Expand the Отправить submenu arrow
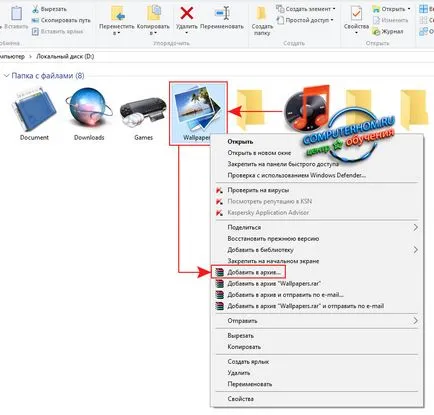Image resolution: width=434 pixels, height=415 pixels. 415,321
